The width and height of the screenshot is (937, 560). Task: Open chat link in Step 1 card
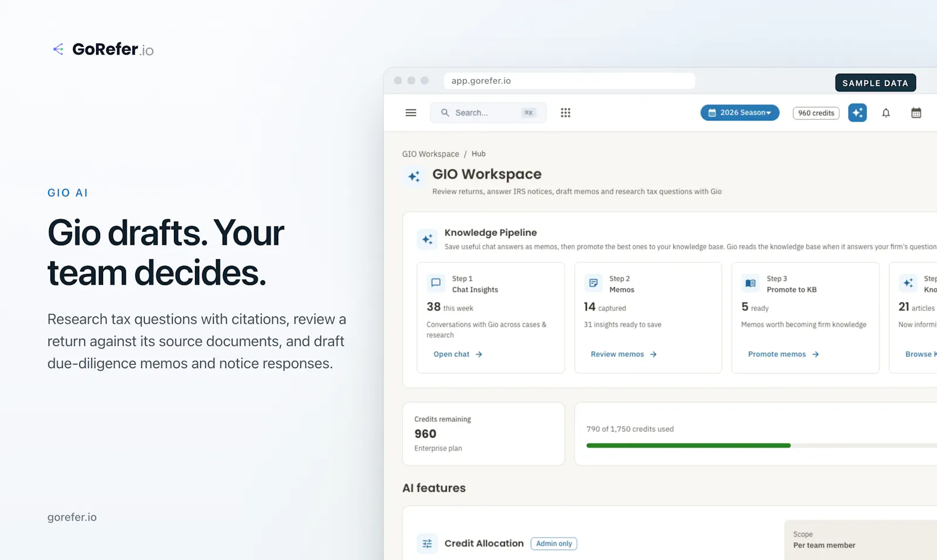(x=458, y=354)
